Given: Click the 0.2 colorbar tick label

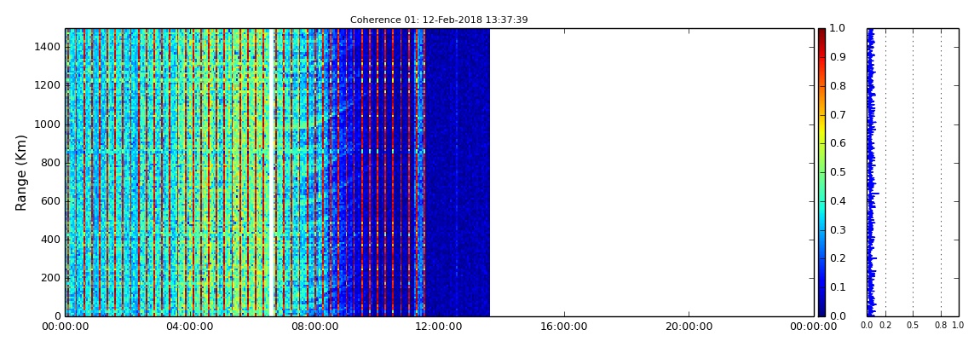Looking at the screenshot, I should [836, 258].
